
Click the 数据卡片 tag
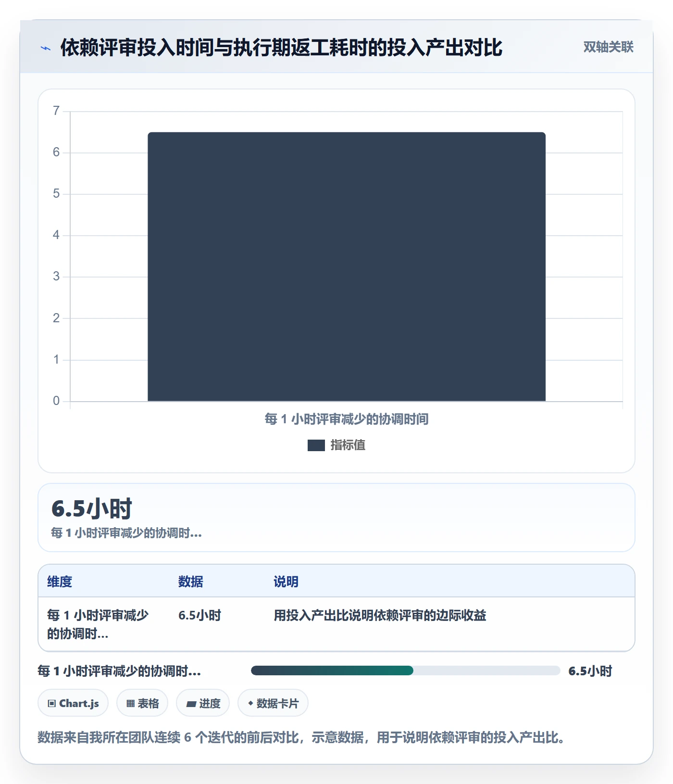coord(273,703)
